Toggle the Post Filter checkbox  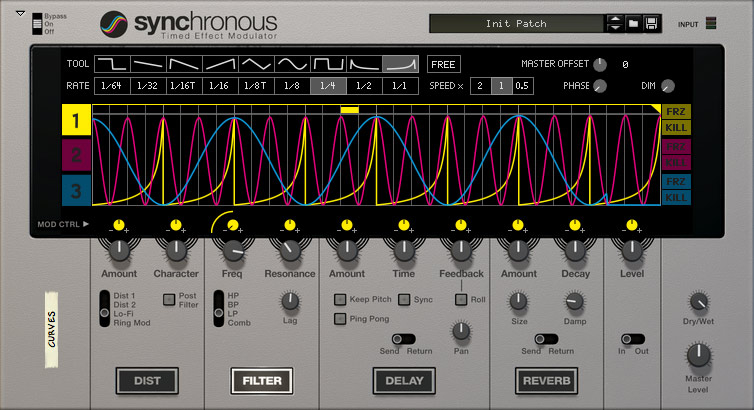coord(168,297)
